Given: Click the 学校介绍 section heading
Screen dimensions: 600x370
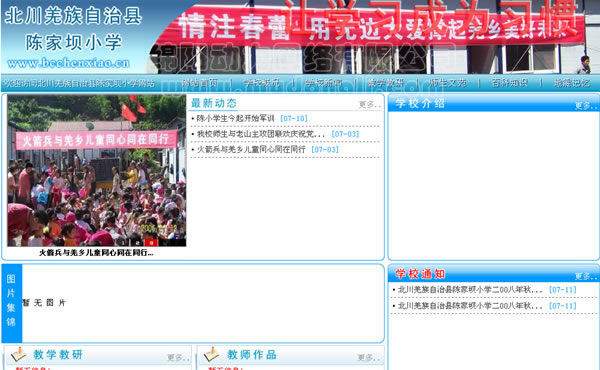Looking at the screenshot, I should [x=420, y=103].
